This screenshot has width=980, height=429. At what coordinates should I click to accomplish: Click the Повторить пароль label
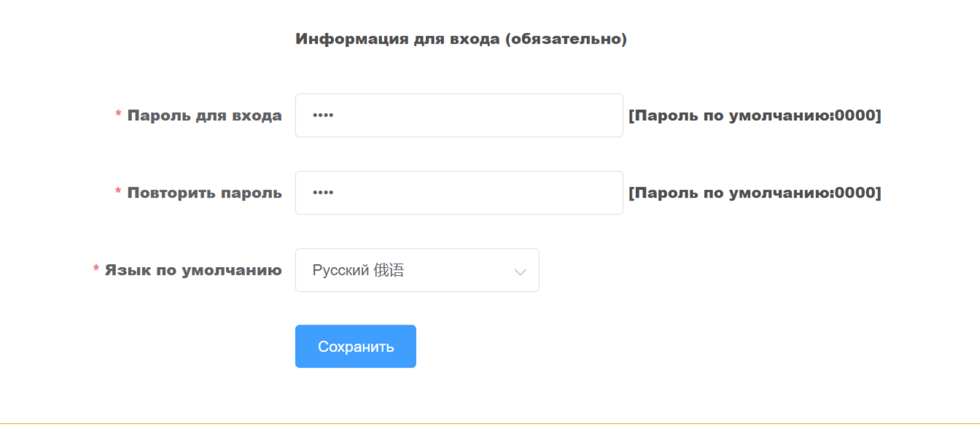[205, 193]
